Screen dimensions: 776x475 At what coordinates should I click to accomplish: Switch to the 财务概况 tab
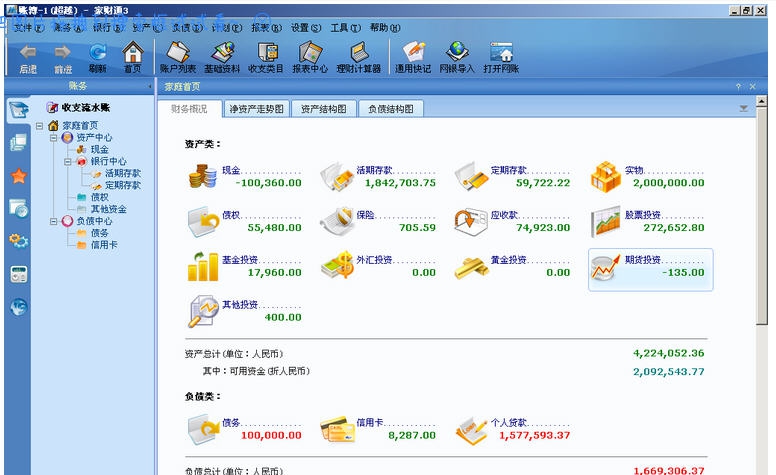189,109
